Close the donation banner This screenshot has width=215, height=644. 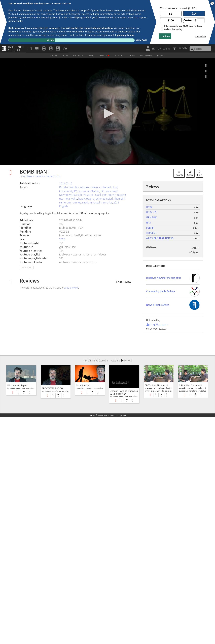[x=212, y=3]
